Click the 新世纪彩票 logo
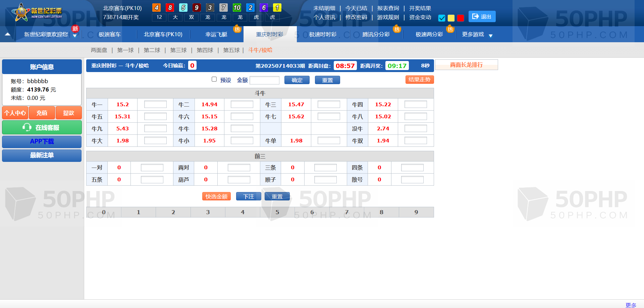The image size is (644, 308). coord(37,13)
